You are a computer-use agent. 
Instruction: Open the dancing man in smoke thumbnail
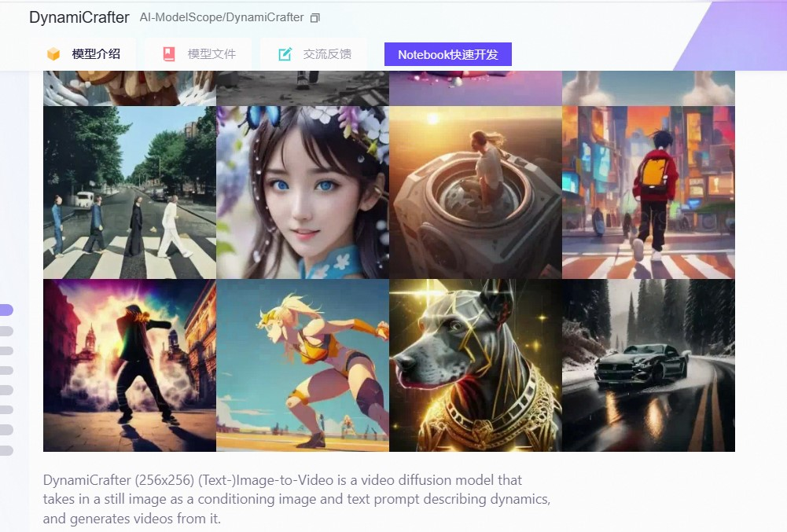(x=130, y=365)
